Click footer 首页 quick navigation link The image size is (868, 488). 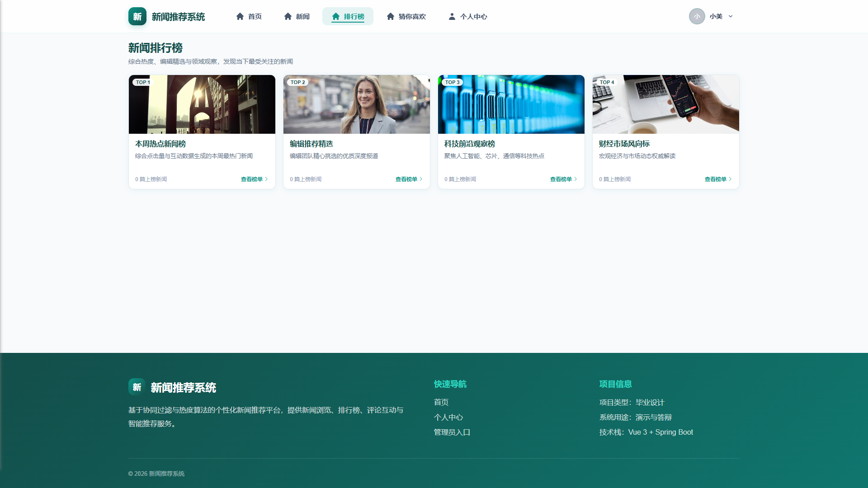click(x=441, y=402)
